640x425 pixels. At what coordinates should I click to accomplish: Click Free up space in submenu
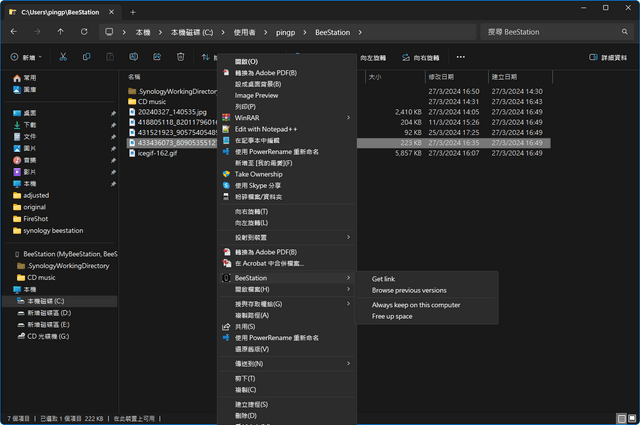392,317
